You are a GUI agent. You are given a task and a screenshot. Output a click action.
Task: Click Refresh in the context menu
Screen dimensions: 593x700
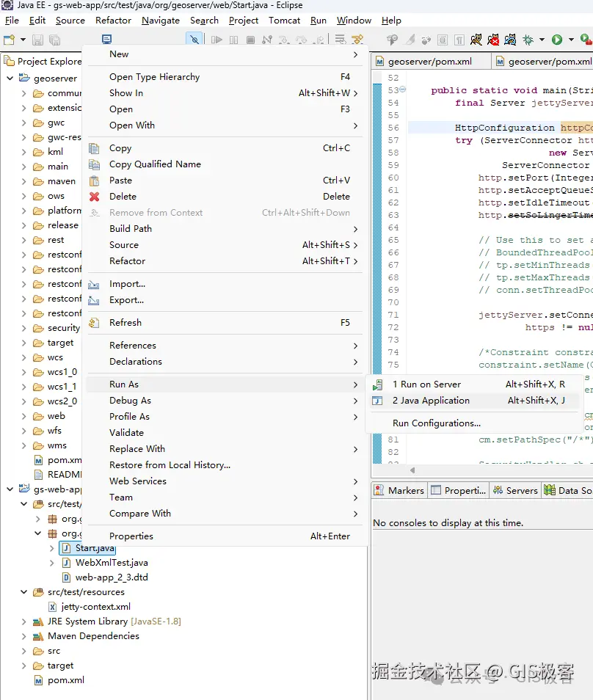(225, 323)
